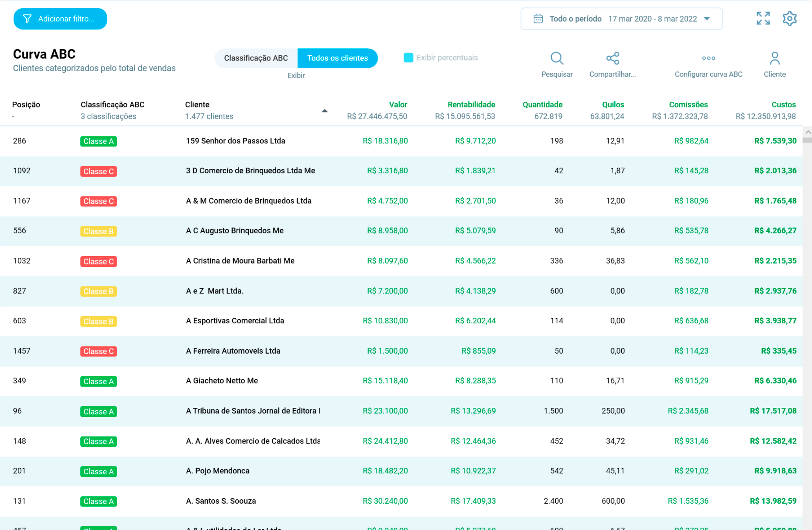Screen dimensions: 812x530
Task: Click rentabilidade R$ 17.409,33
Action: (473, 501)
